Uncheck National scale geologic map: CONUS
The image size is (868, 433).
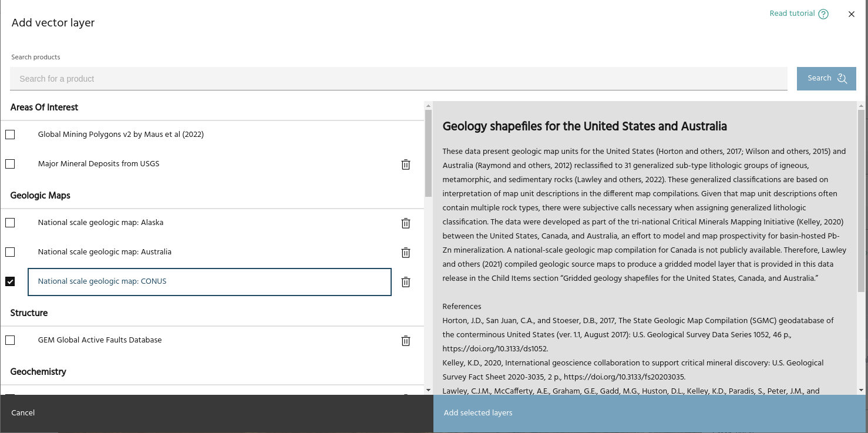click(10, 281)
